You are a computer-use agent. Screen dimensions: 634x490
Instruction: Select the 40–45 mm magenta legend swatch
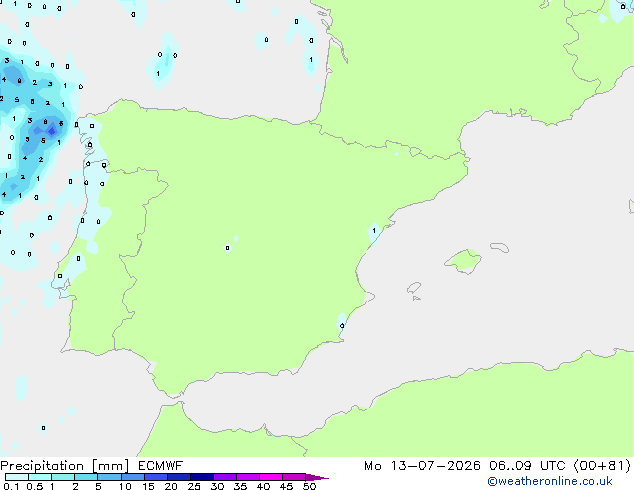point(271,477)
